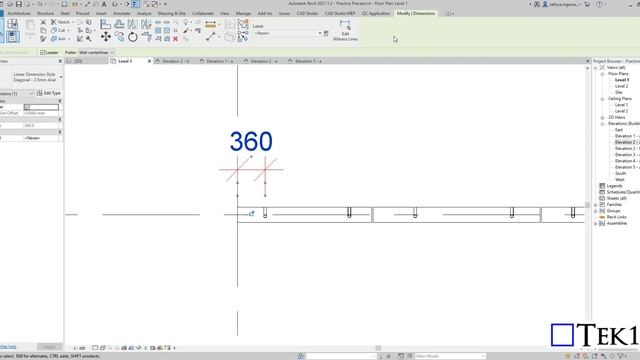Click the Align tool icon

point(105,24)
